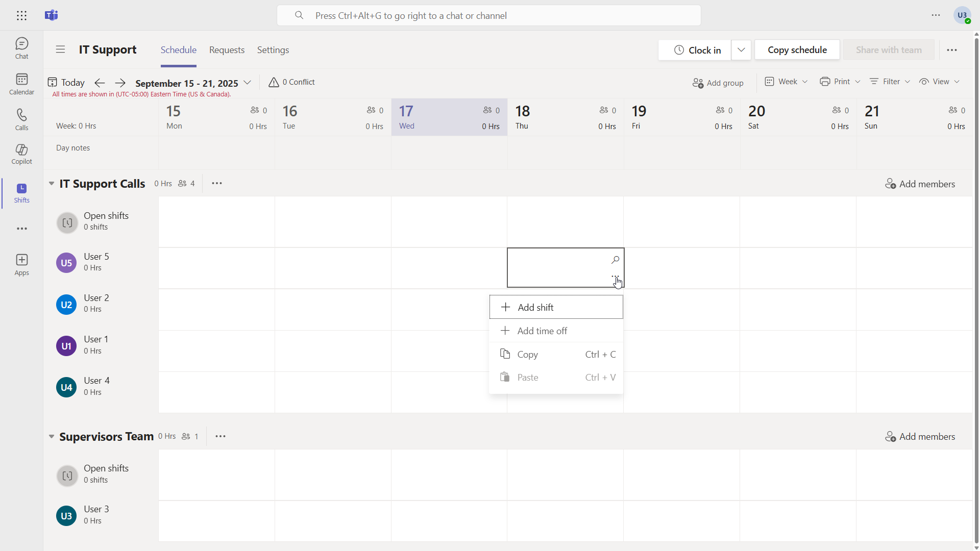This screenshot has width=980, height=551.
Task: Click the Copy schedule button
Action: click(x=797, y=50)
